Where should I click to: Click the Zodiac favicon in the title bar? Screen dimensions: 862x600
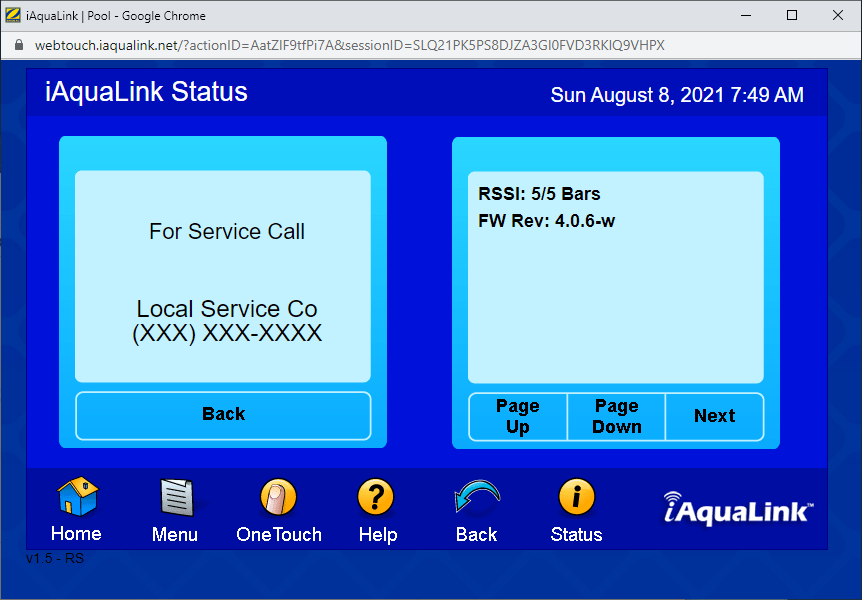point(13,15)
